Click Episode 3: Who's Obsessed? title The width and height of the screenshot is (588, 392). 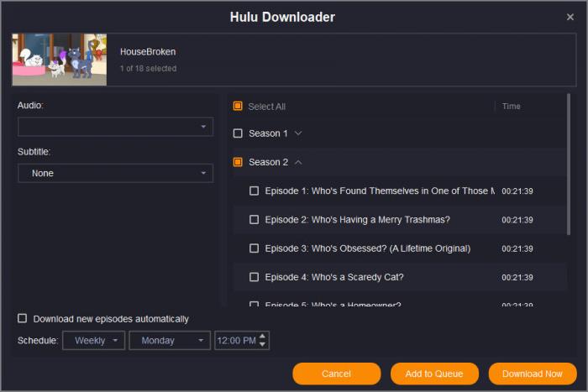coord(368,248)
